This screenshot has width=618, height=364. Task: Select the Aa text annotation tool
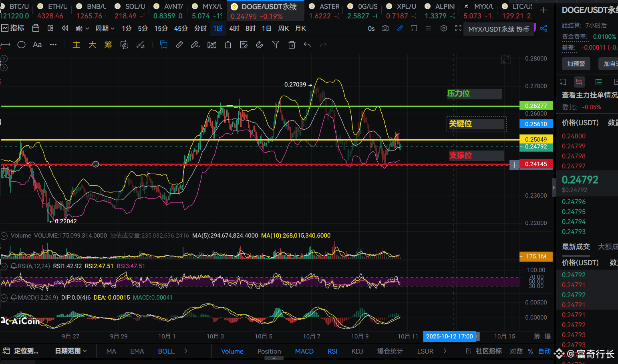click(x=37, y=45)
